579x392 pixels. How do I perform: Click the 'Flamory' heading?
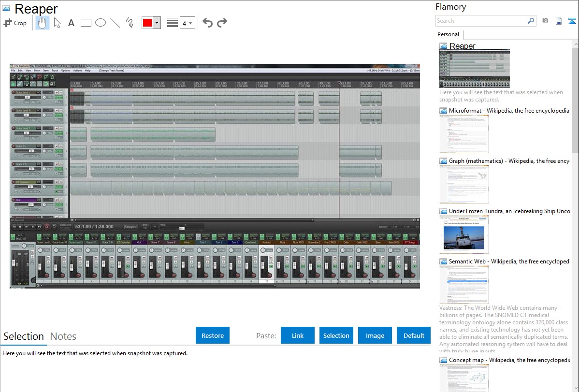pyautogui.click(x=451, y=7)
